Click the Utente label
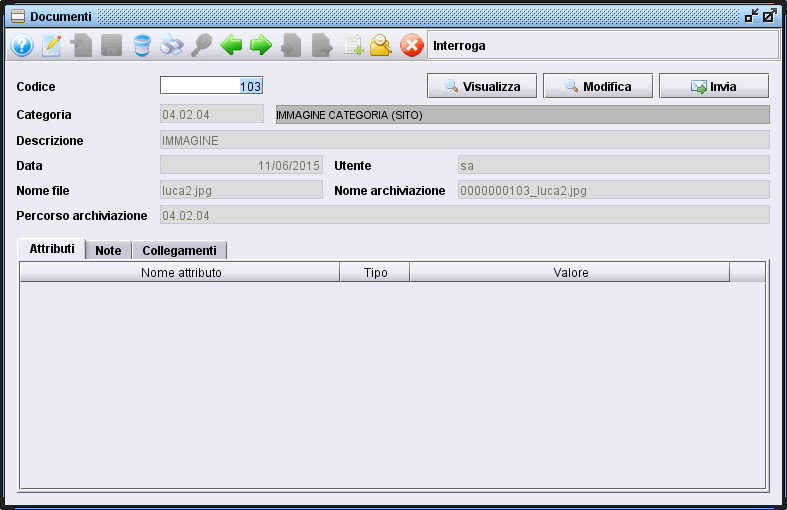This screenshot has width=787, height=510. click(352, 166)
